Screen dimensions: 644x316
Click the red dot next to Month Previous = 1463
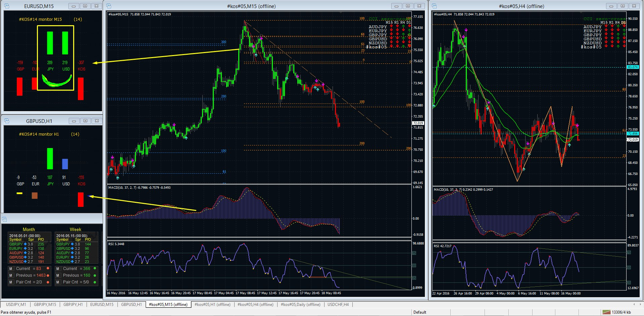[x=48, y=275]
